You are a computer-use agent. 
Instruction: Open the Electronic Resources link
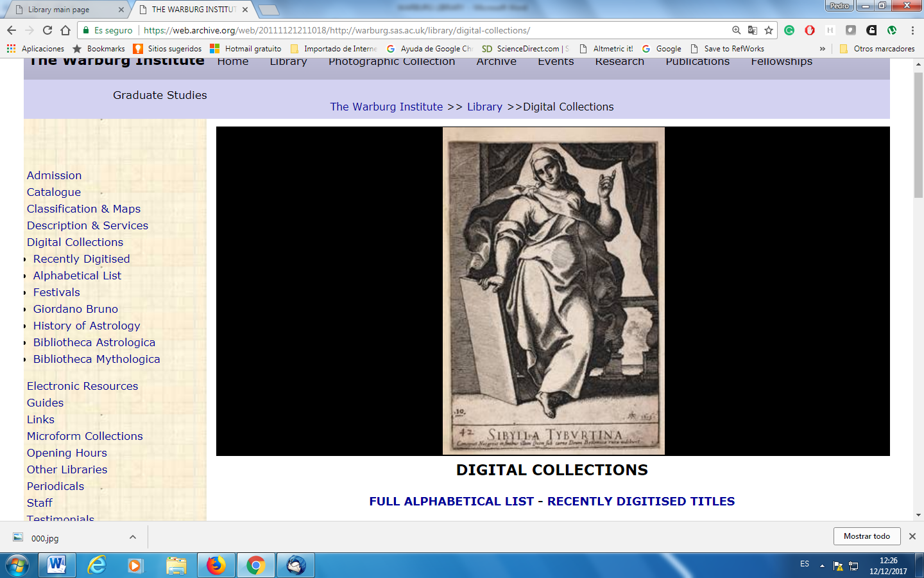[x=82, y=386]
